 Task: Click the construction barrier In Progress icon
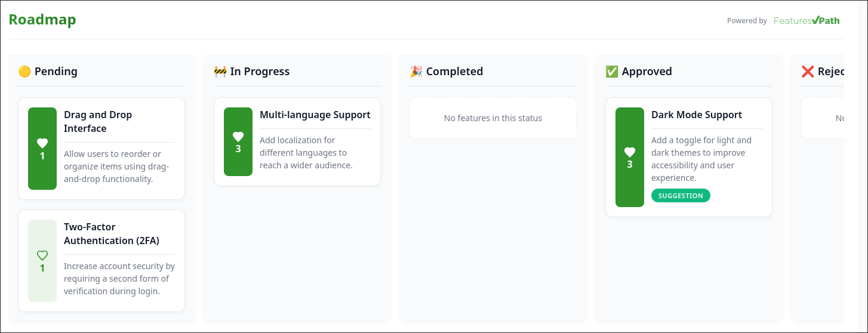coord(220,72)
